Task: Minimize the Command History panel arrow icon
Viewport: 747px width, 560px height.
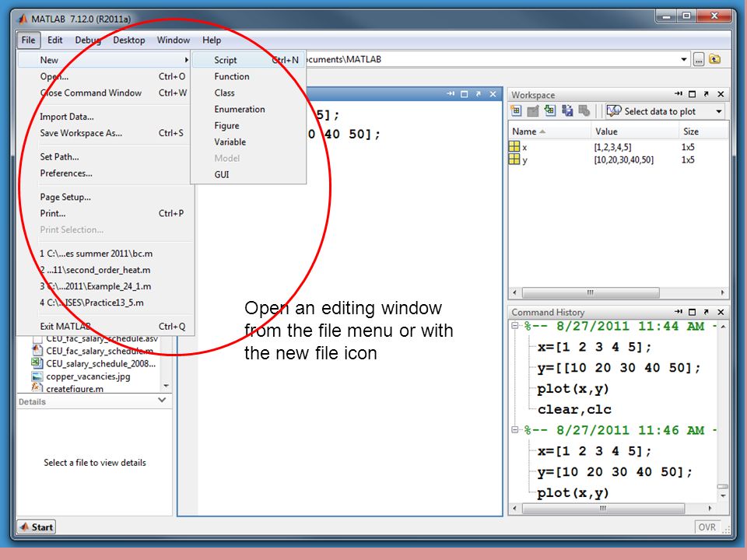Action: tap(679, 311)
